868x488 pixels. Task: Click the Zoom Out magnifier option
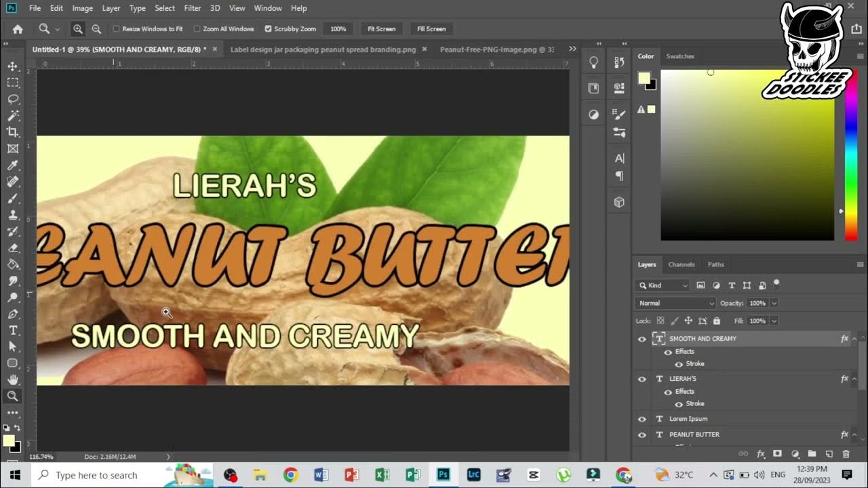point(96,28)
